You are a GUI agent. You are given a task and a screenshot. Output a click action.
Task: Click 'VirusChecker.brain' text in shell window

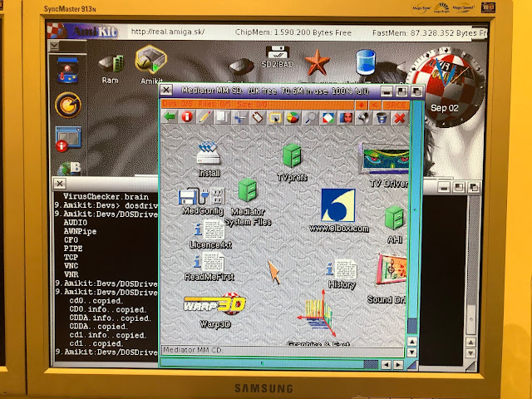pyautogui.click(x=106, y=197)
